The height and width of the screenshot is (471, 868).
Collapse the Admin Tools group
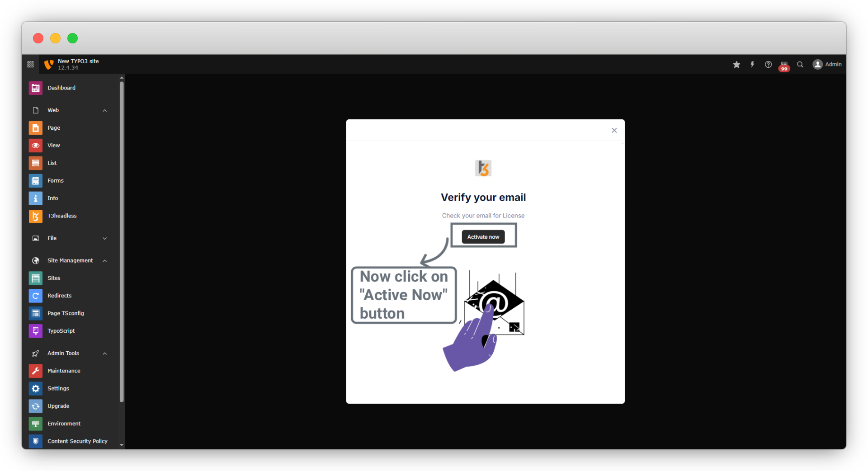click(104, 353)
